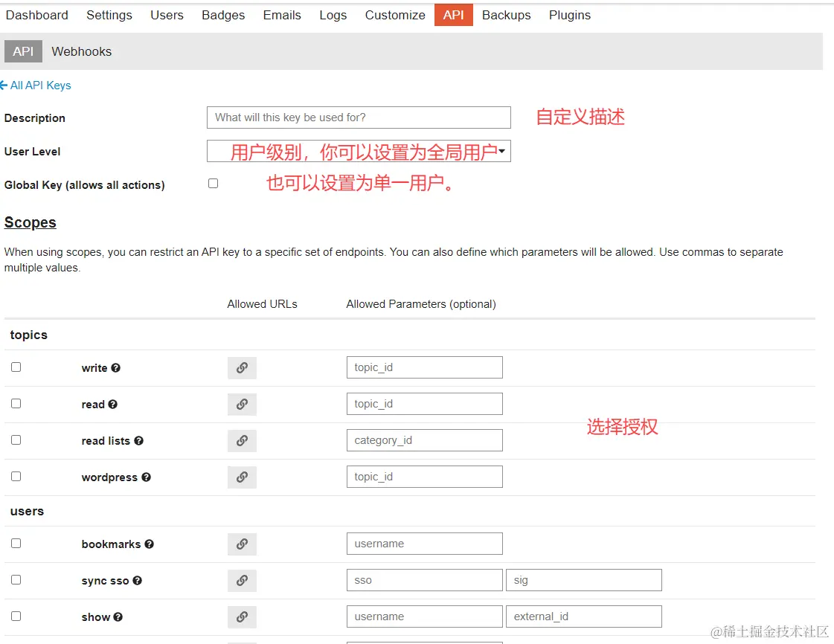This screenshot has width=834, height=644.
Task: Open help icon next to sync sso
Action: pyautogui.click(x=137, y=580)
